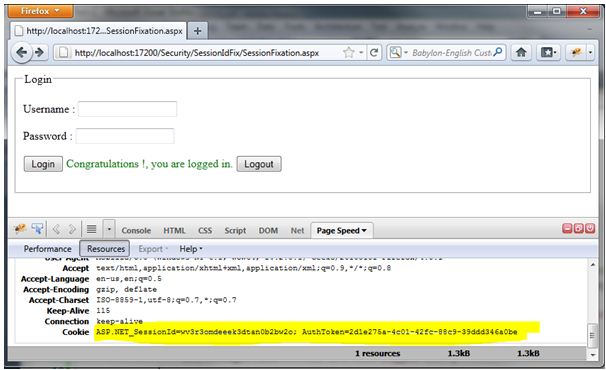606x370 pixels.
Task: Click the headers panel scrollbar down arrow
Action: click(x=592, y=355)
